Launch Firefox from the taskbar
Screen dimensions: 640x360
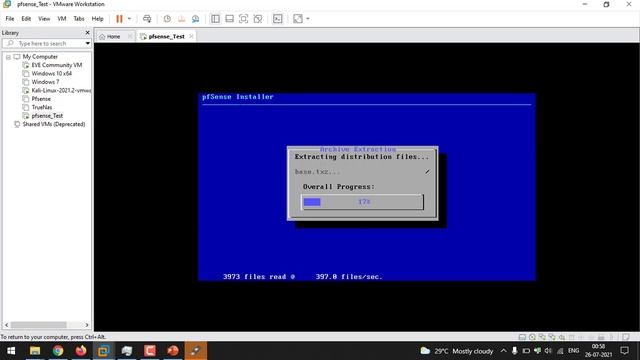pyautogui.click(x=81, y=351)
